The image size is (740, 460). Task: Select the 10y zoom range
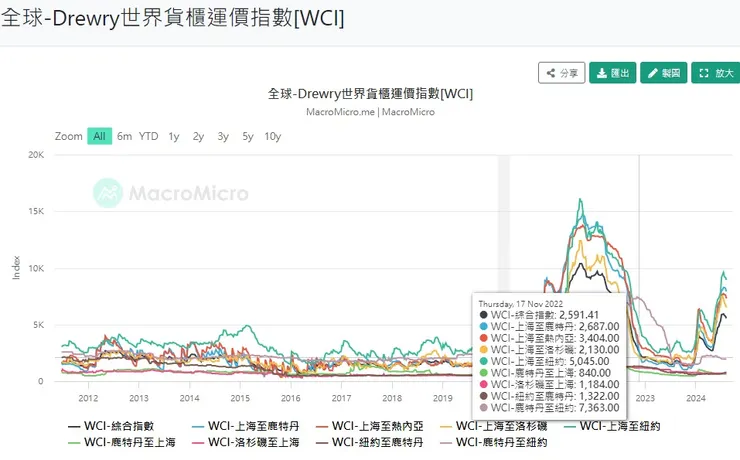(272, 136)
